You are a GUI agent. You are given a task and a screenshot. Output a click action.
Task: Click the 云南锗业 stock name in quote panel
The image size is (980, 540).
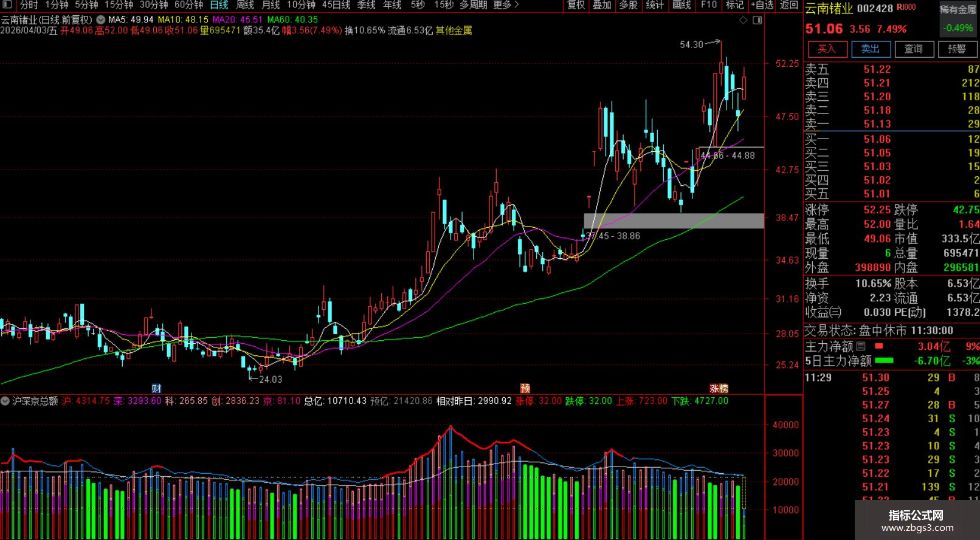[829, 9]
